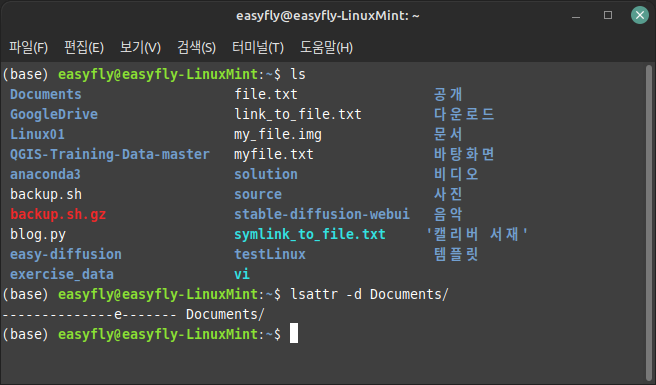The width and height of the screenshot is (656, 385).
Task: Click the terminal vertical scrollbar
Action: pos(649,222)
